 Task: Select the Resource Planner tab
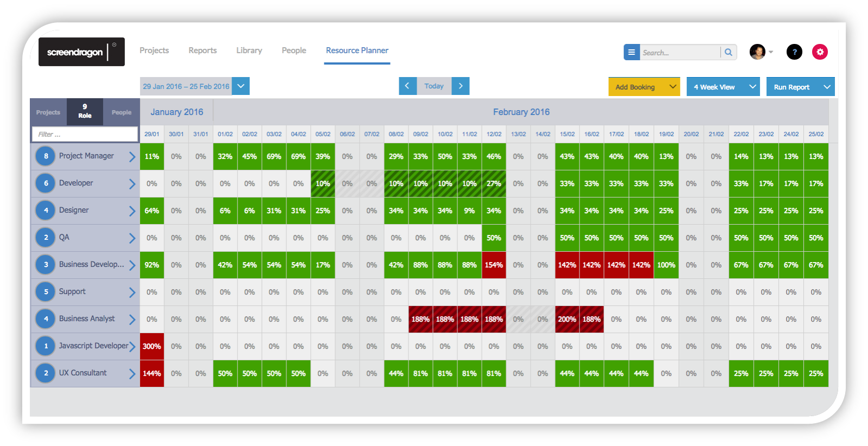tap(357, 50)
